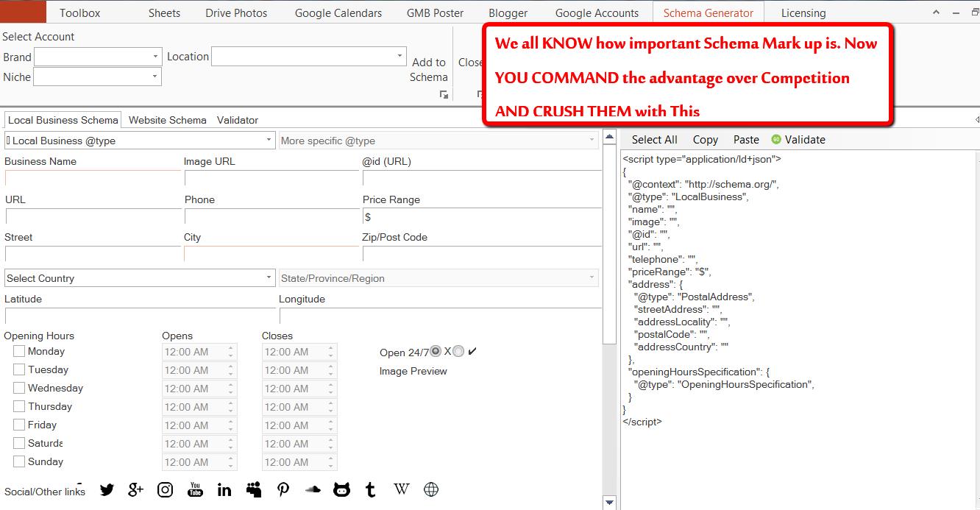This screenshot has height=510, width=980.
Task: Click the Twitter bird icon in social links
Action: coord(107,489)
